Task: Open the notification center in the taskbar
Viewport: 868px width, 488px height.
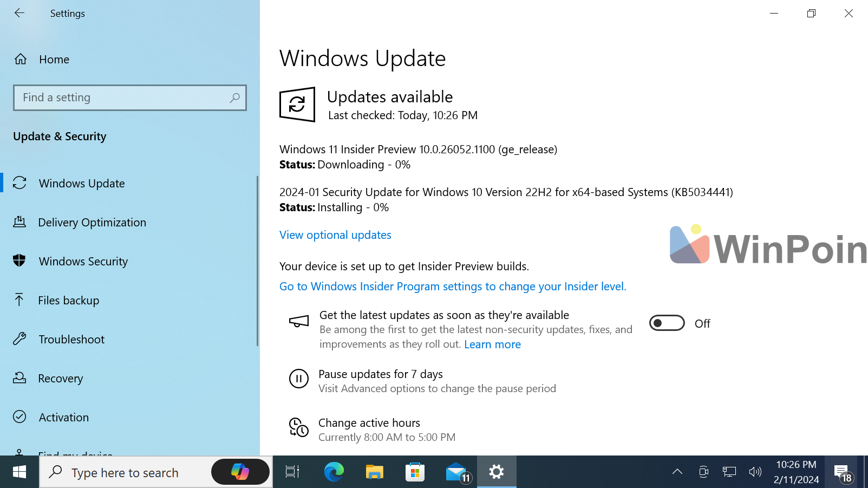Action: tap(841, 472)
